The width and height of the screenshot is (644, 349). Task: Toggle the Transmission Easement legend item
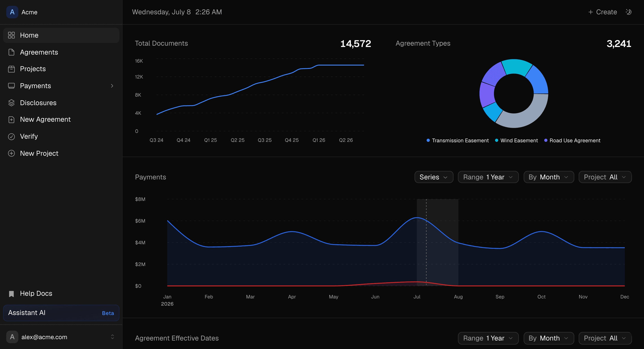[x=458, y=140]
